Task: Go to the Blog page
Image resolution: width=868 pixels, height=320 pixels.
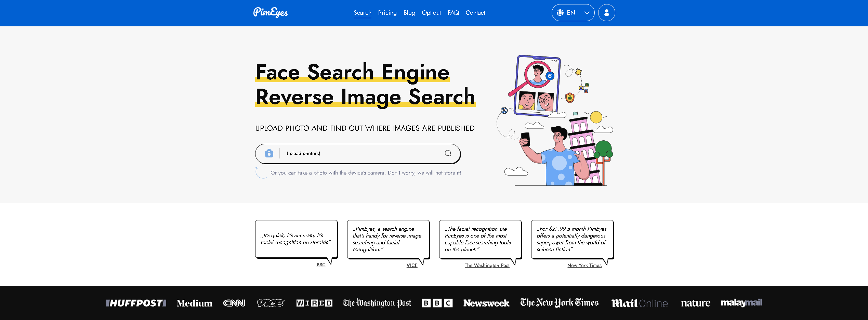Action: point(409,13)
